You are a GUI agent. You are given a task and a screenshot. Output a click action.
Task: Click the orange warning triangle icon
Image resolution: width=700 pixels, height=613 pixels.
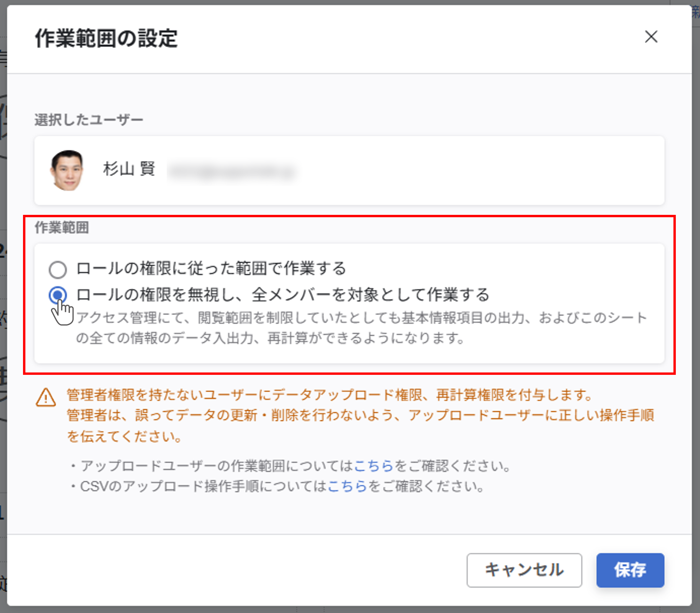(x=46, y=398)
